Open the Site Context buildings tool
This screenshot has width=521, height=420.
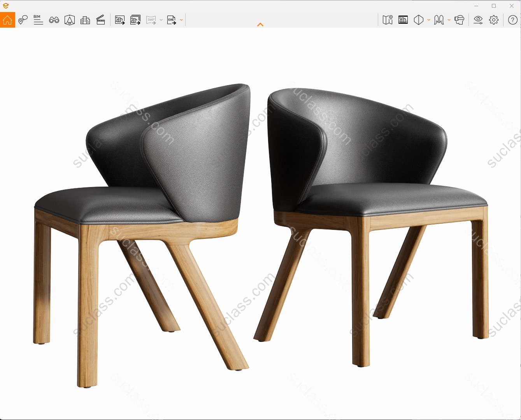(85, 20)
